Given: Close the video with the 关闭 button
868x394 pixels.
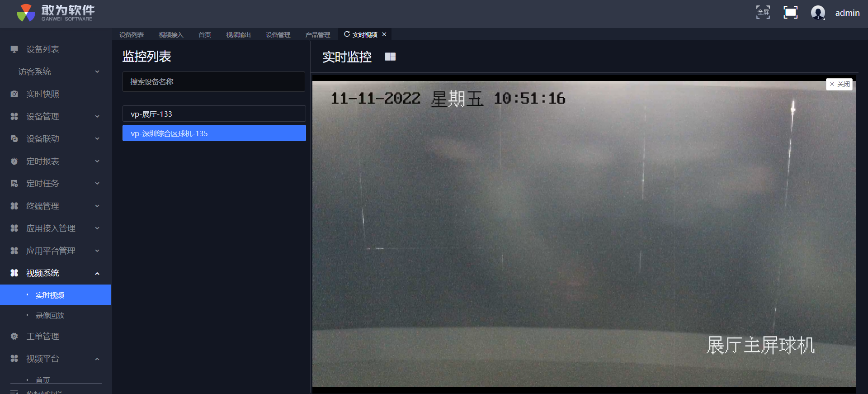Looking at the screenshot, I should pyautogui.click(x=839, y=84).
